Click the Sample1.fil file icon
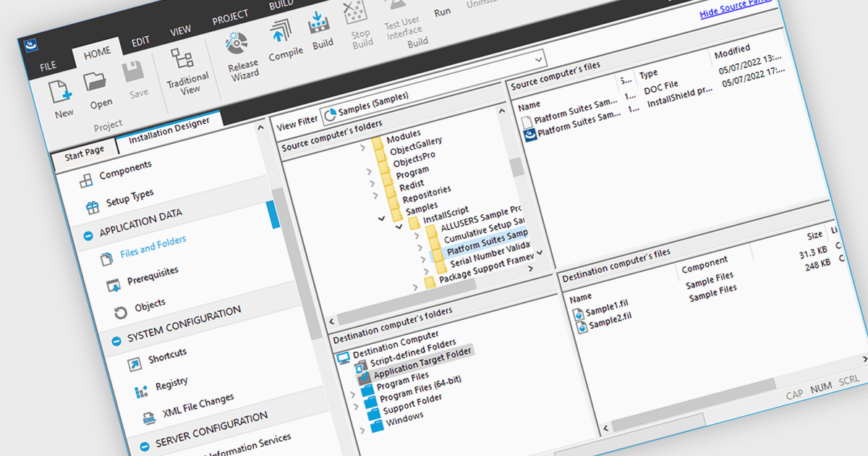The image size is (868, 456). 579,314
